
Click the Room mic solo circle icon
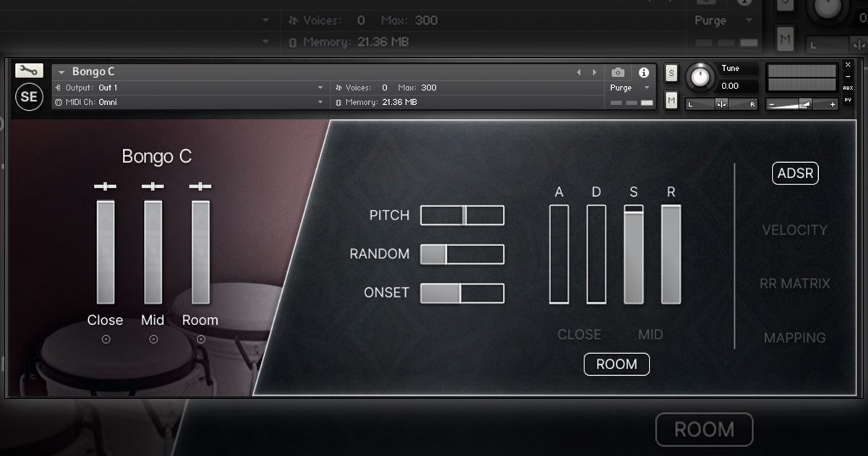[200, 339]
